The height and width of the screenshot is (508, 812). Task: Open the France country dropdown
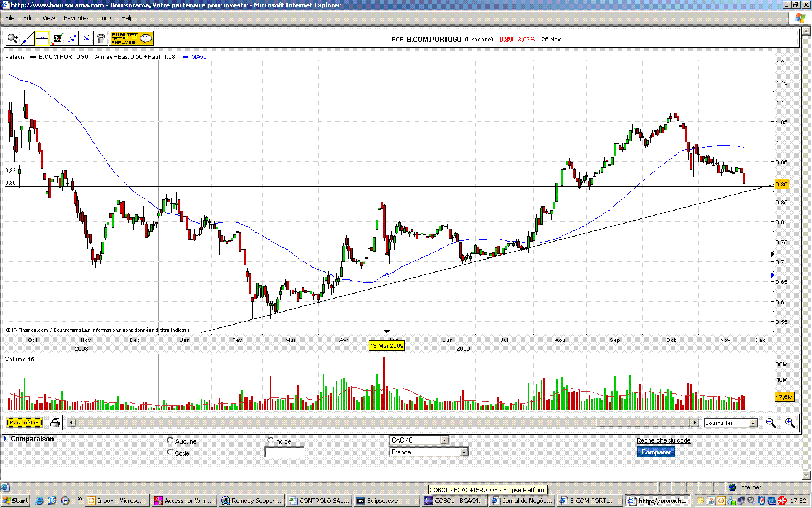pyautogui.click(x=429, y=452)
